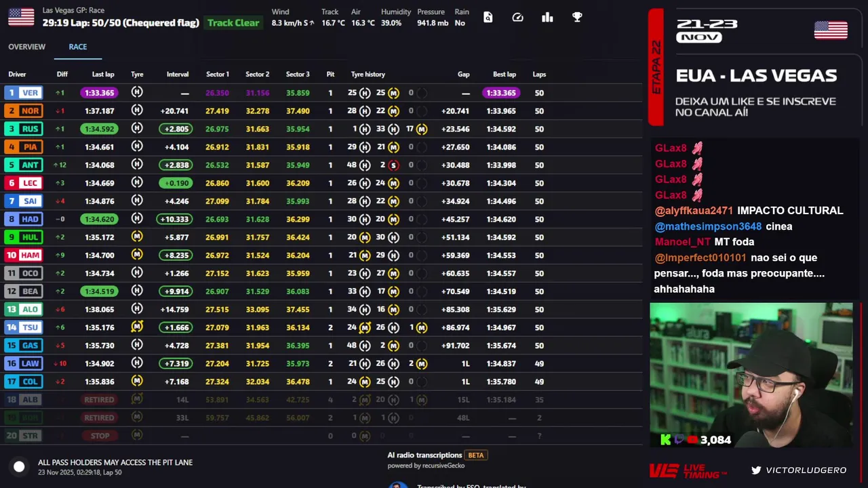The image size is (868, 488).
Task: Select the VER driver tag in position 1
Action: point(24,93)
